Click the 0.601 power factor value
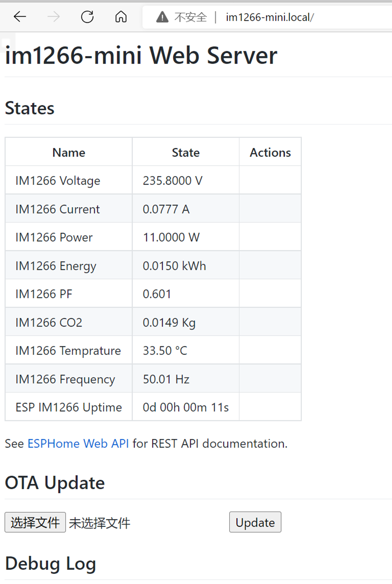The width and height of the screenshot is (392, 584). point(157,294)
